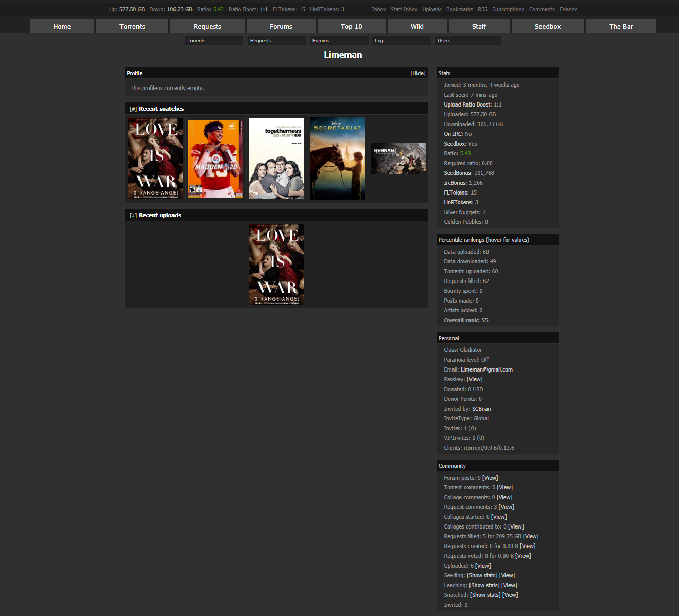Open the Forums main tab
The height and width of the screenshot is (616, 679).
coord(281,26)
